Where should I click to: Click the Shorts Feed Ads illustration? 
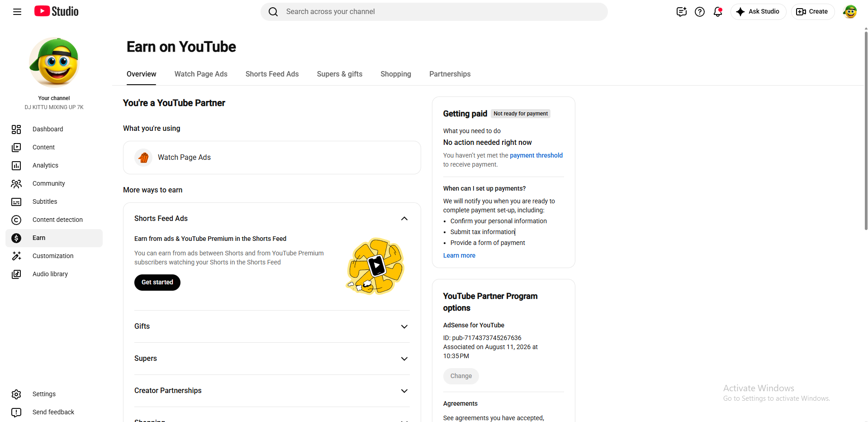375,266
